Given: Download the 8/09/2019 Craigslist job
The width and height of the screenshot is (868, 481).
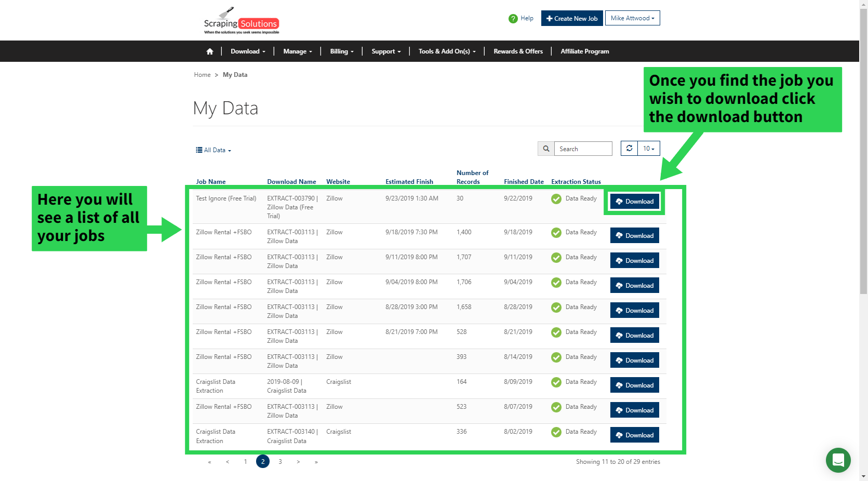Looking at the screenshot, I should tap(635, 385).
